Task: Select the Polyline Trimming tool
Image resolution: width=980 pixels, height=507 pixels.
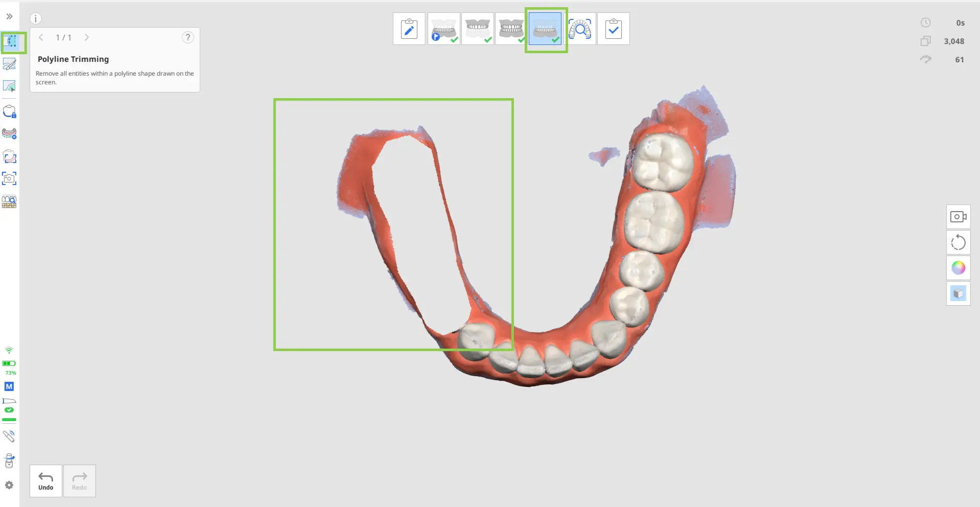Action: coord(10,41)
